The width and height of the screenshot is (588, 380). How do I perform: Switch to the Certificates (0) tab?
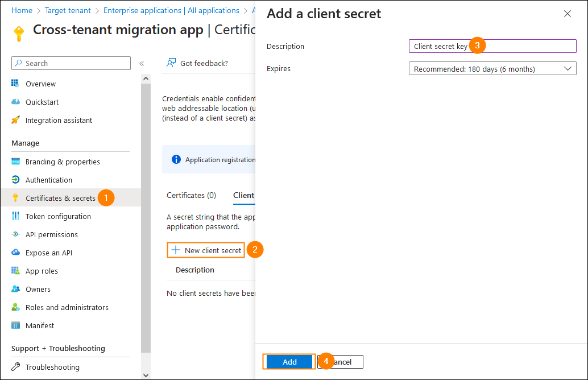pos(192,195)
